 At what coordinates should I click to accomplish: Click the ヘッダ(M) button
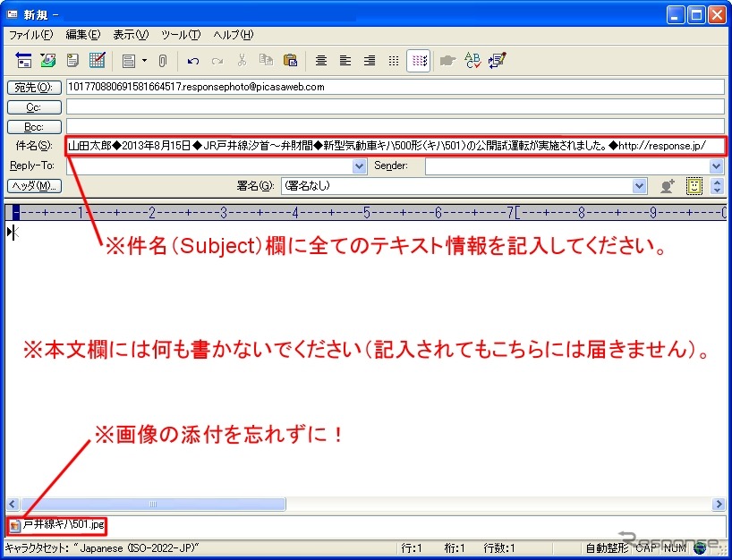34,186
